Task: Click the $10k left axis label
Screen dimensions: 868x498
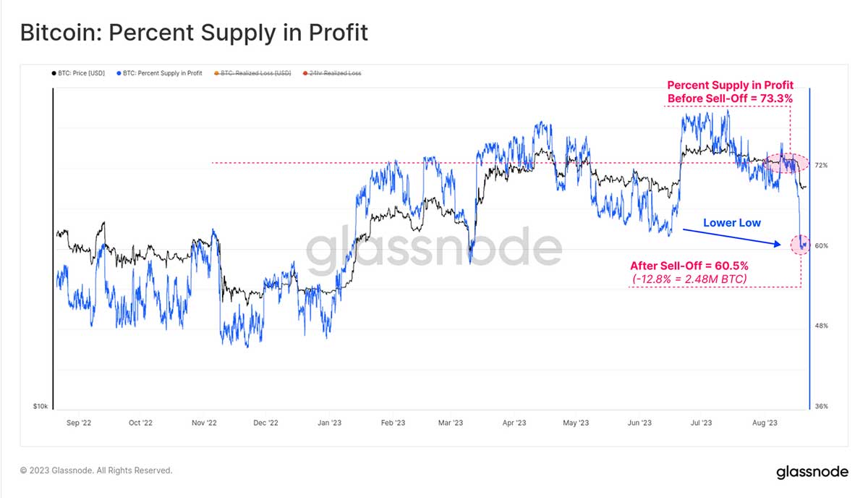Action: point(41,407)
